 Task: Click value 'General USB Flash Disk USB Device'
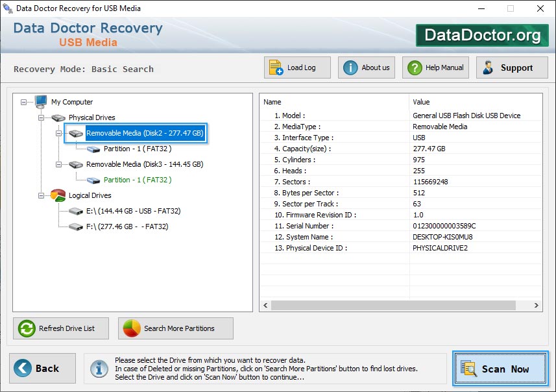pos(466,116)
